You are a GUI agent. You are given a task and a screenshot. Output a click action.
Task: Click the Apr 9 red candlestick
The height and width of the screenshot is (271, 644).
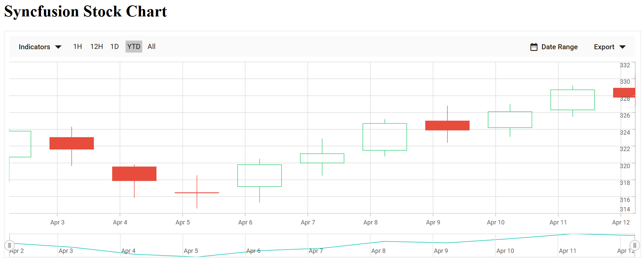(447, 125)
